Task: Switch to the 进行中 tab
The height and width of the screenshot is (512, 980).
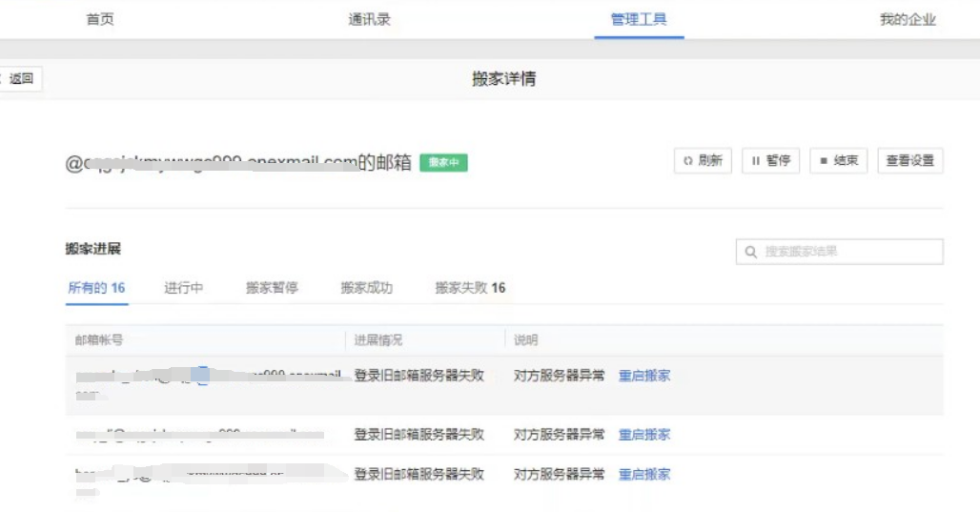Action: pos(183,288)
